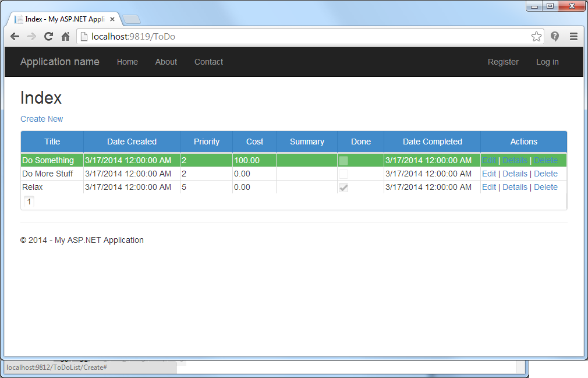Go back using browser back arrow
The width and height of the screenshot is (588, 378).
point(15,36)
